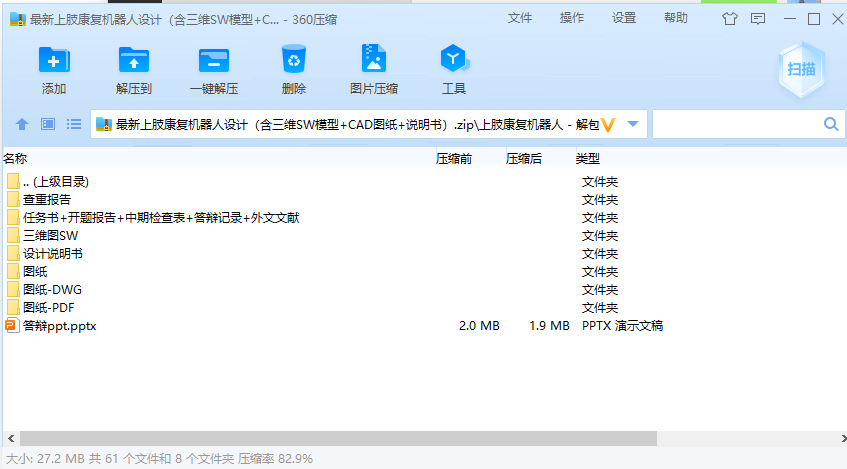Viewport: 847px width, 469px height.
Task: Open the 帮助 (Help) menu
Action: [x=676, y=18]
